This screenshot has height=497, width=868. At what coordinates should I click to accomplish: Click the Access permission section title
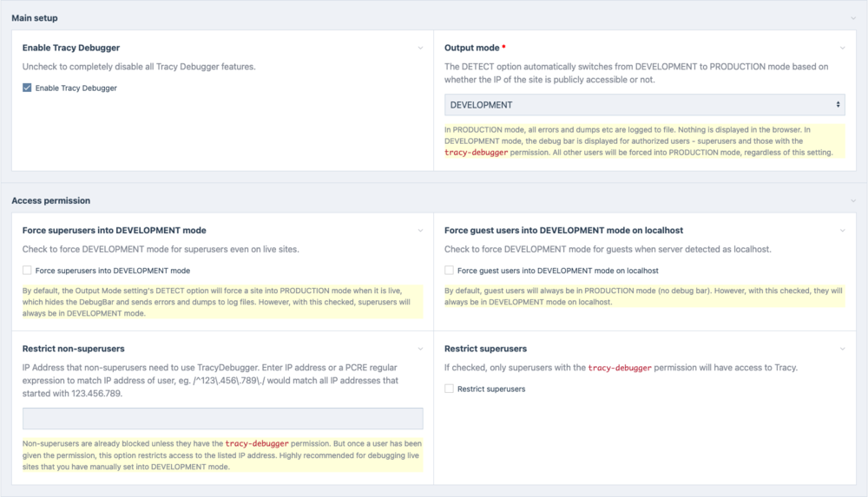50,200
